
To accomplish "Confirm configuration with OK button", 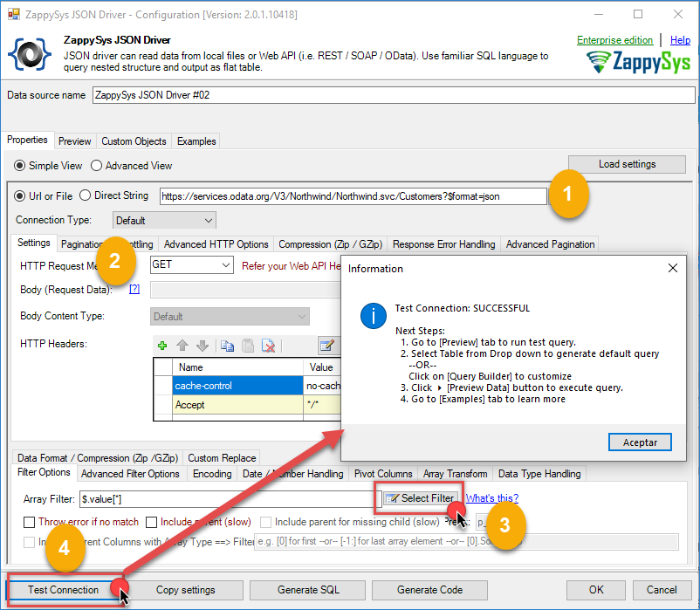I will click(x=596, y=590).
